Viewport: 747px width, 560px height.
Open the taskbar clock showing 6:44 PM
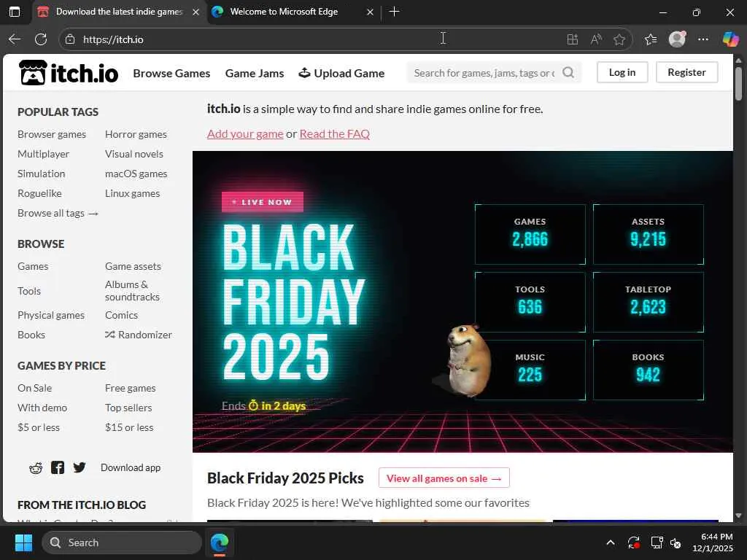(713, 542)
